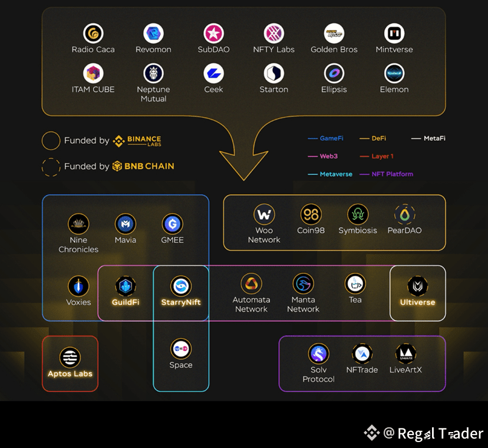
Task: Open the Solv Protocol icon
Action: [x=318, y=354]
